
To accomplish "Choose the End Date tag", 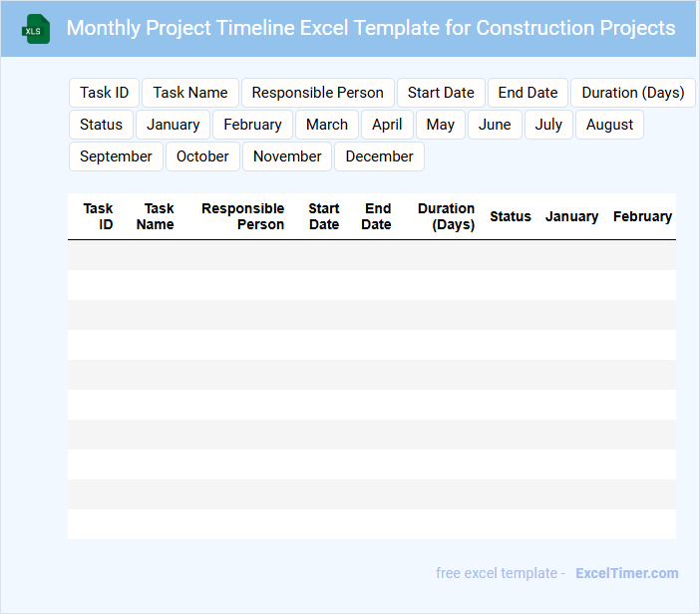I will click(x=527, y=93).
